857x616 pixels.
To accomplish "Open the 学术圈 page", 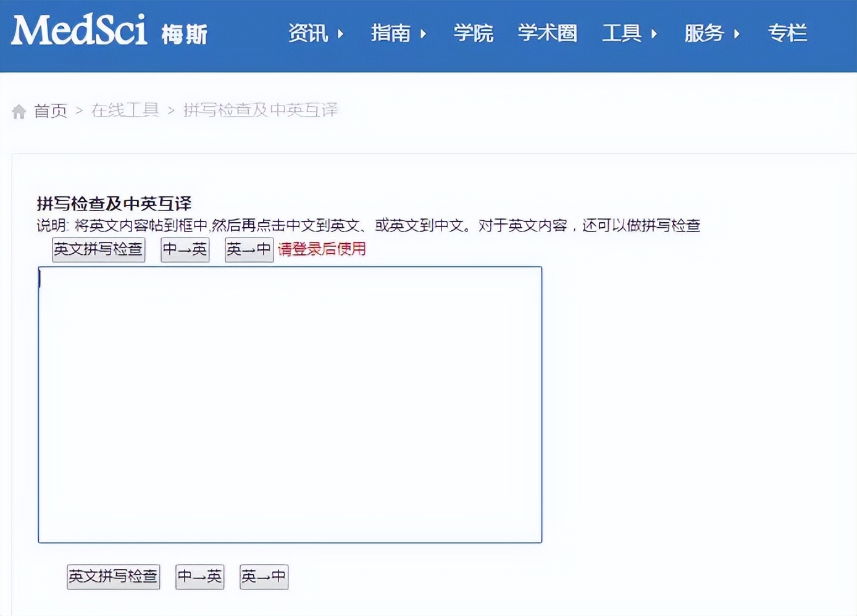I will pos(548,33).
